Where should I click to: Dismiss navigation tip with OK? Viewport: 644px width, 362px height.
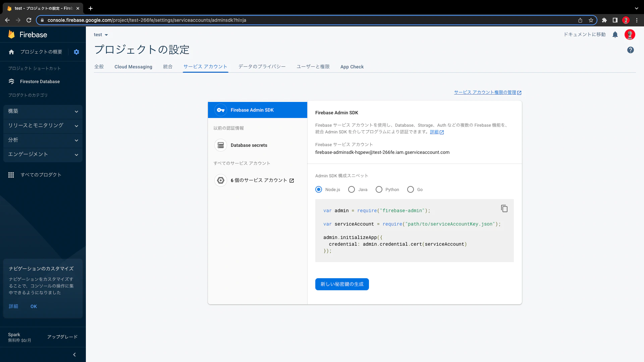[34, 306]
